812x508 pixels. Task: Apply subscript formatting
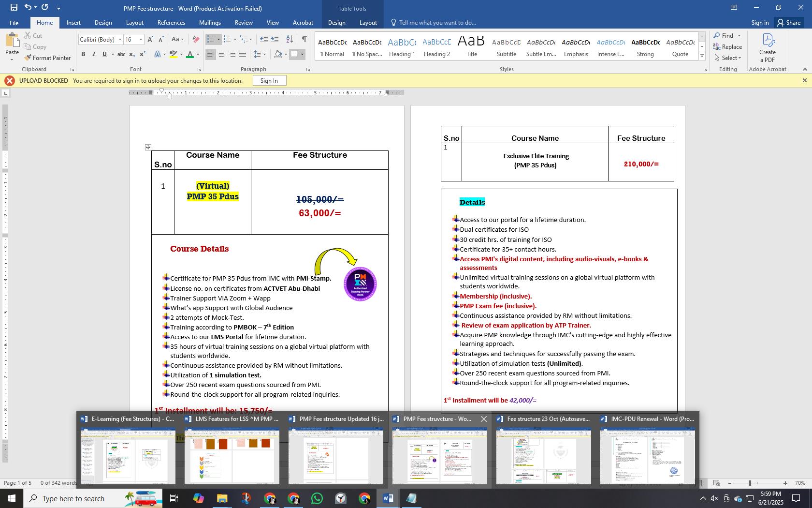tap(132, 54)
